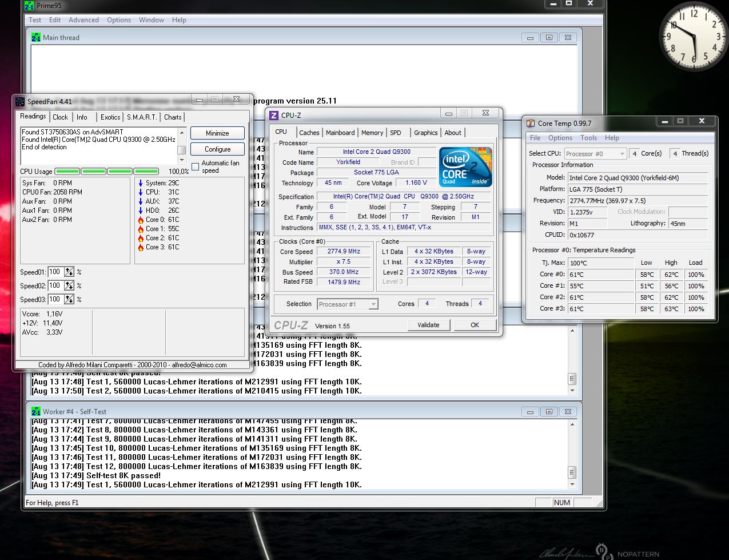This screenshot has height=560, width=729.
Task: Click the Core 0 flame temperature icon
Action: [141, 220]
